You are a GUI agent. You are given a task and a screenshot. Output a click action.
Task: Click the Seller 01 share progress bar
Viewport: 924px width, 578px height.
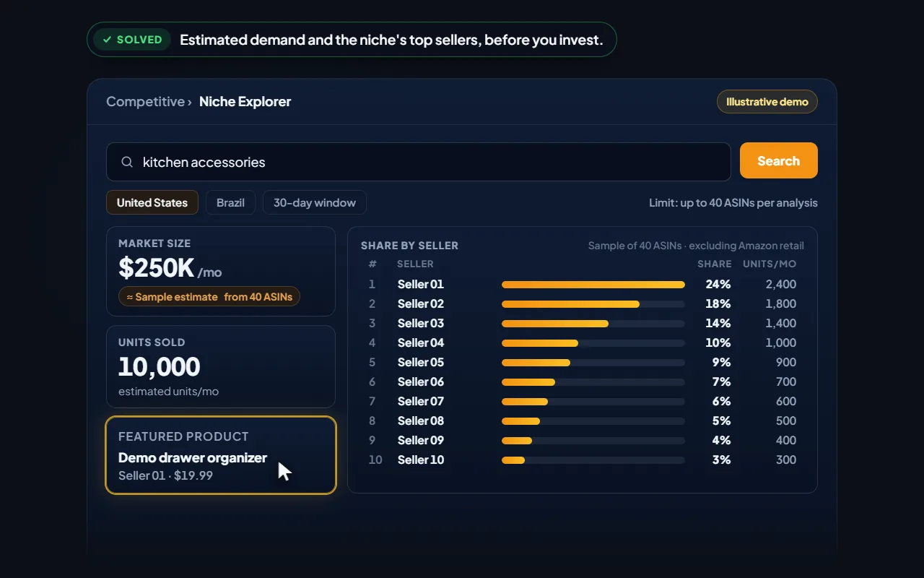(x=593, y=285)
